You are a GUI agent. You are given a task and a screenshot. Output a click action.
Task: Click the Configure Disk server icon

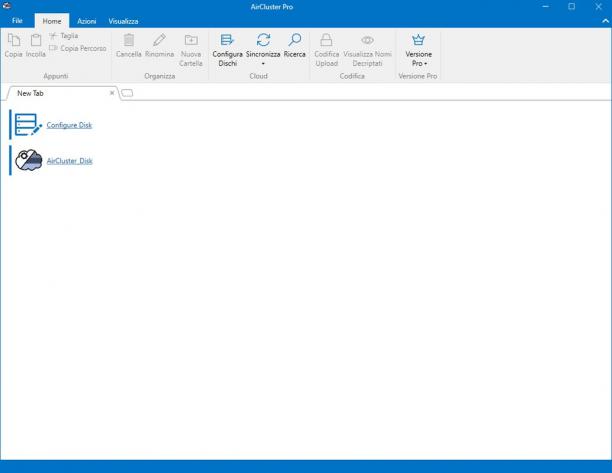28,124
